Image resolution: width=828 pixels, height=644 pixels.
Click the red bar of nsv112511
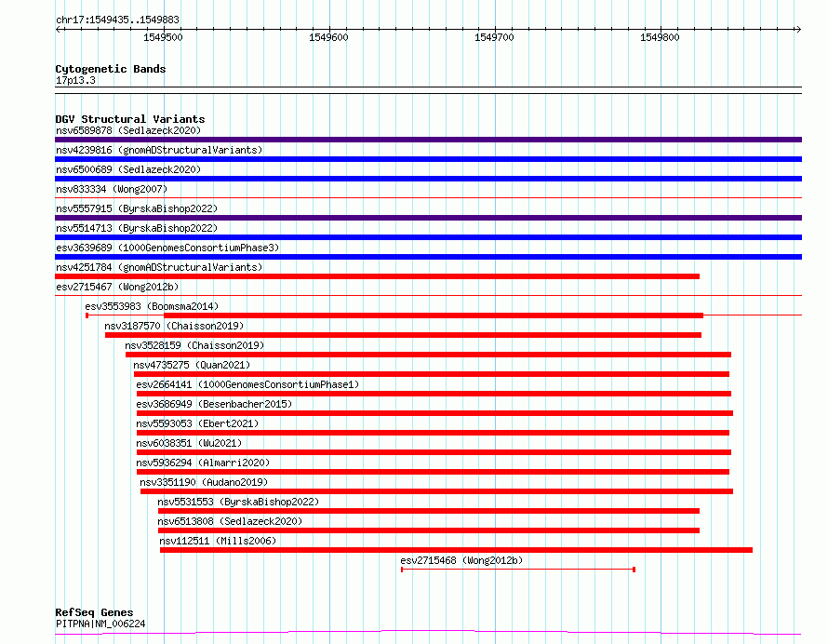pos(456,550)
